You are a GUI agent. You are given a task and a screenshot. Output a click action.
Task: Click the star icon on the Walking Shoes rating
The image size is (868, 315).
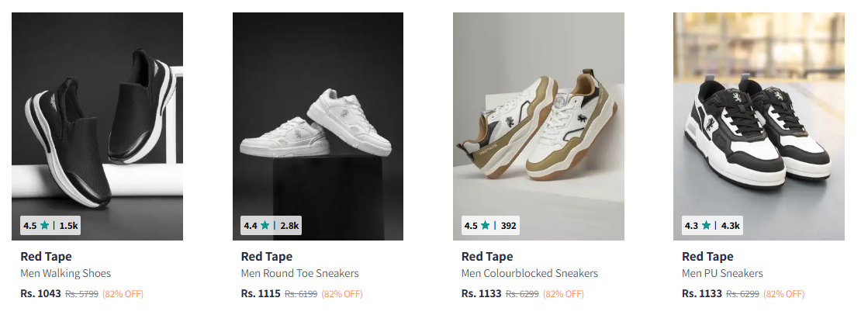click(44, 226)
